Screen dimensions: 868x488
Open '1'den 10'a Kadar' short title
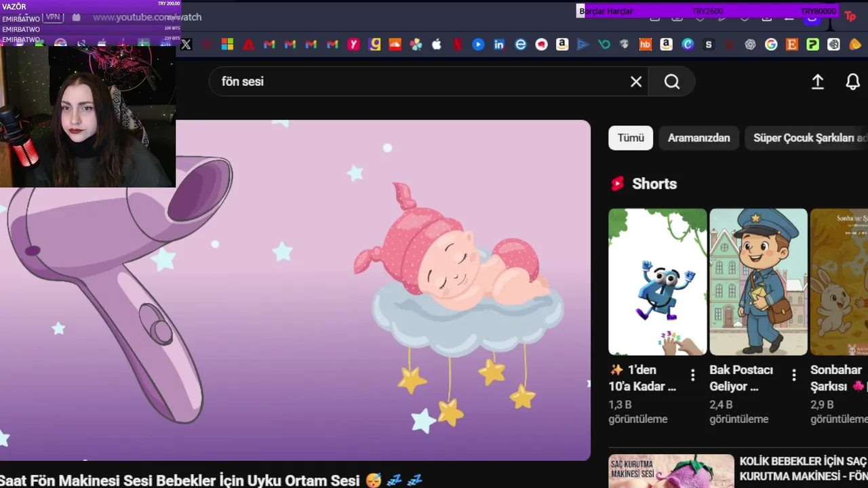pos(643,378)
